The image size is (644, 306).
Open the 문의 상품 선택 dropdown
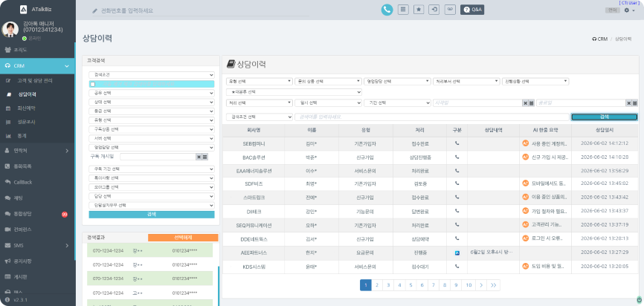[x=328, y=81]
